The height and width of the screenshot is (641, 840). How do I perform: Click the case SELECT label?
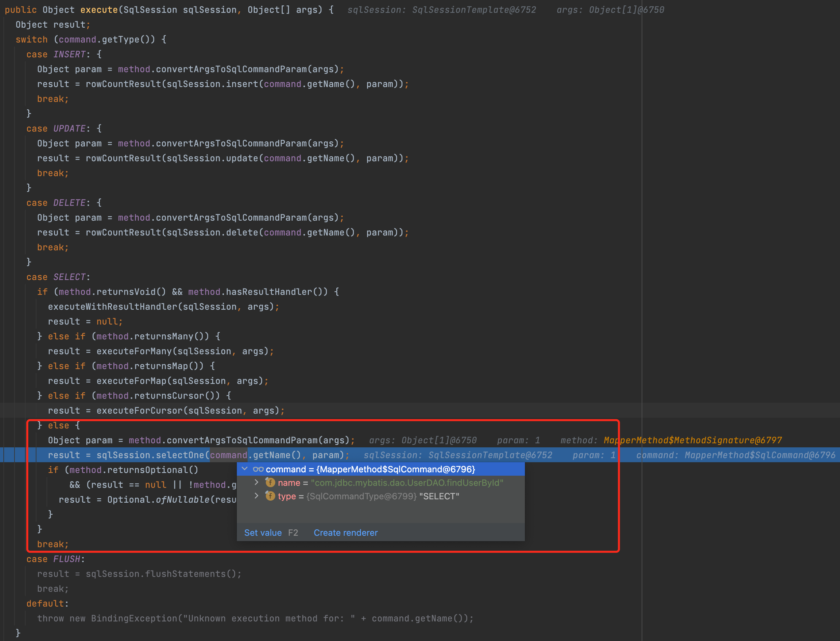pyautogui.click(x=58, y=277)
